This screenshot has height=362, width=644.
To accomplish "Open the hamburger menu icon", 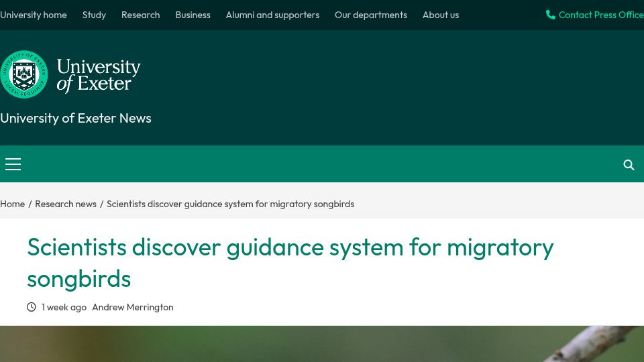I will 13,164.
